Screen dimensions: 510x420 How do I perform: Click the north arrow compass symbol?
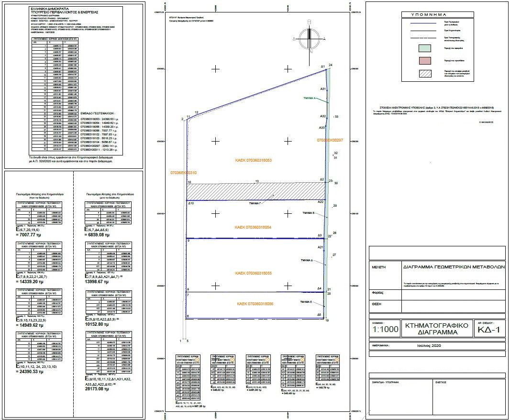tap(310, 38)
